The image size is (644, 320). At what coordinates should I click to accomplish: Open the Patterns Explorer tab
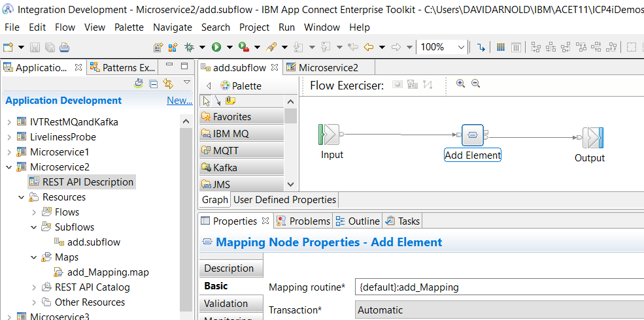pyautogui.click(x=123, y=67)
